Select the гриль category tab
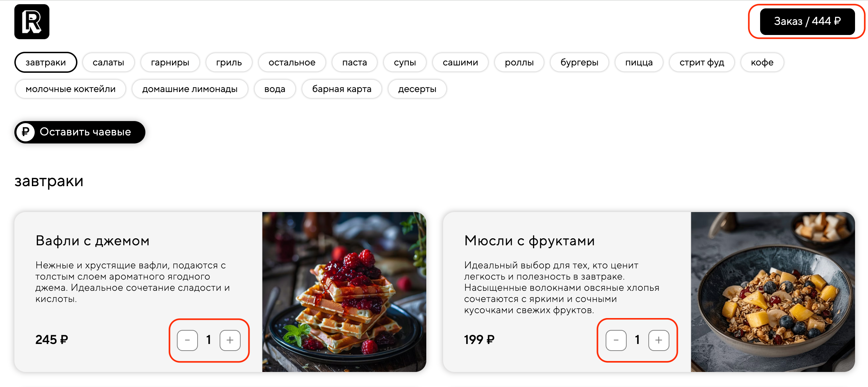This screenshot has height=387, width=868. coord(229,62)
